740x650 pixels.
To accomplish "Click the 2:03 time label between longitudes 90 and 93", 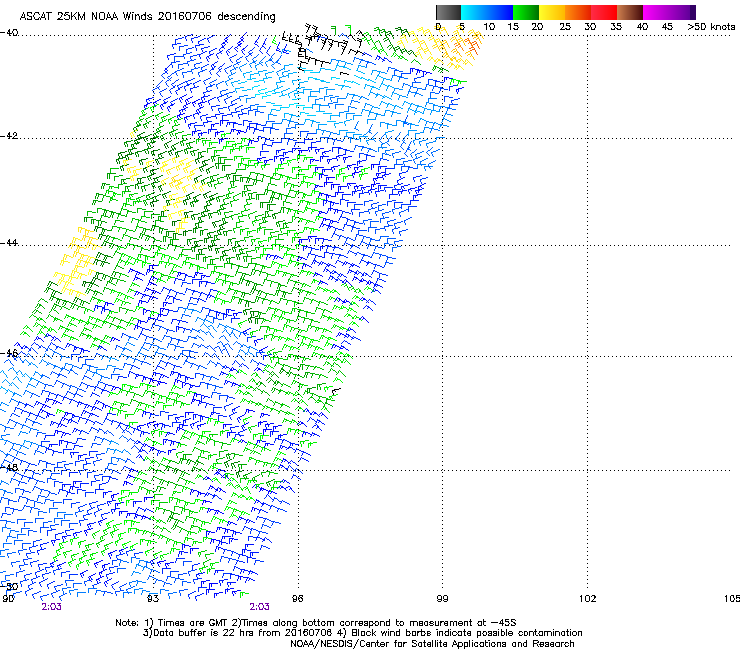I will [x=51, y=607].
